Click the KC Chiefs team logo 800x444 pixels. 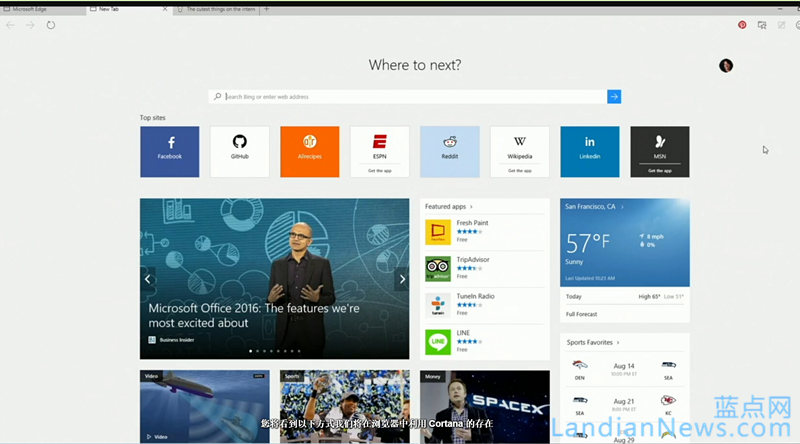coord(668,400)
